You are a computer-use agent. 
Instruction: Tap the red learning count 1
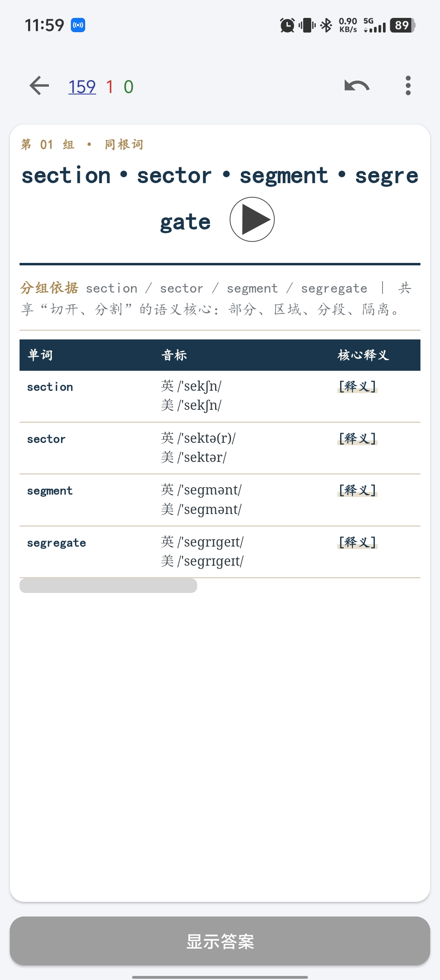(x=110, y=87)
